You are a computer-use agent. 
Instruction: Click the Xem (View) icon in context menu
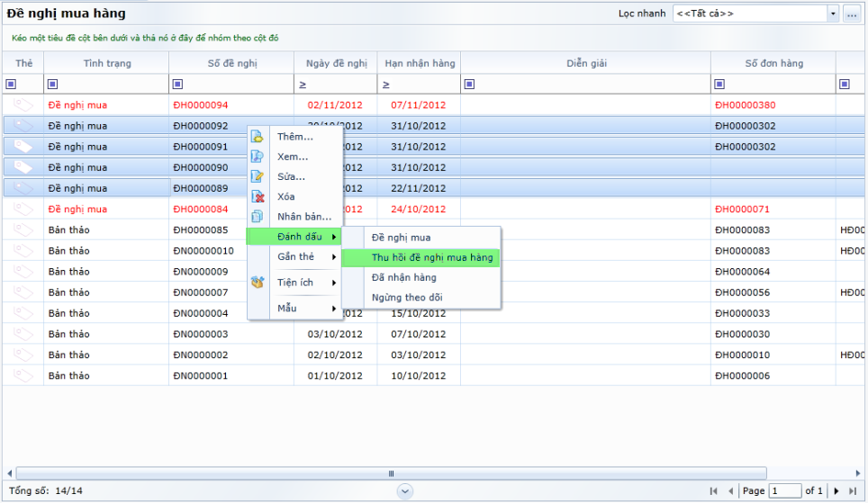click(258, 157)
